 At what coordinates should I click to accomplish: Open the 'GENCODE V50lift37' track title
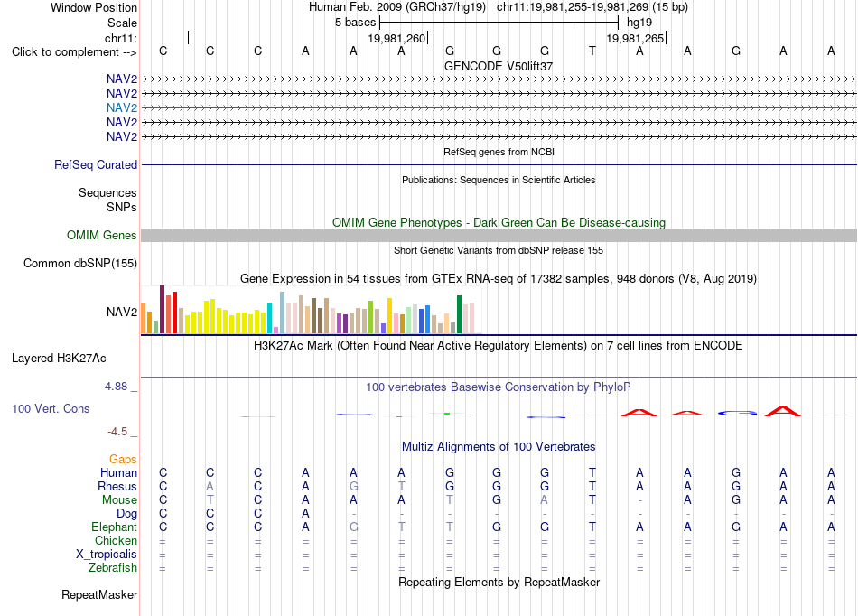499,66
